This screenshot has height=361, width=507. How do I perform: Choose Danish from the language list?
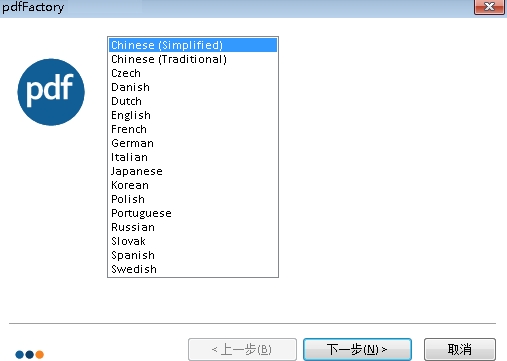click(193, 87)
